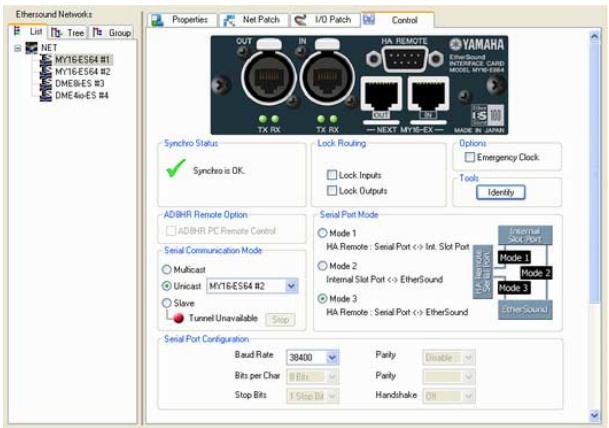
Task: Click the scrollbar up arrow
Action: [595, 37]
